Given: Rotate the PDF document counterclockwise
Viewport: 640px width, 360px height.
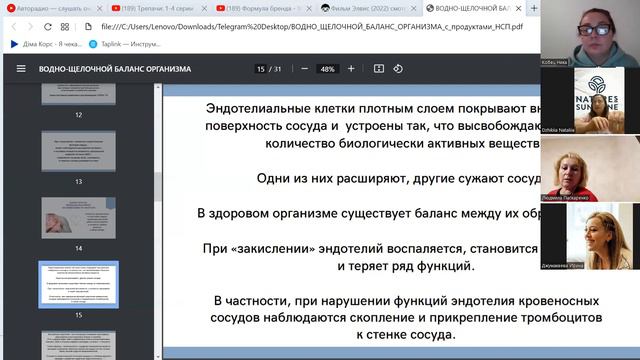Looking at the screenshot, I should [x=398, y=69].
